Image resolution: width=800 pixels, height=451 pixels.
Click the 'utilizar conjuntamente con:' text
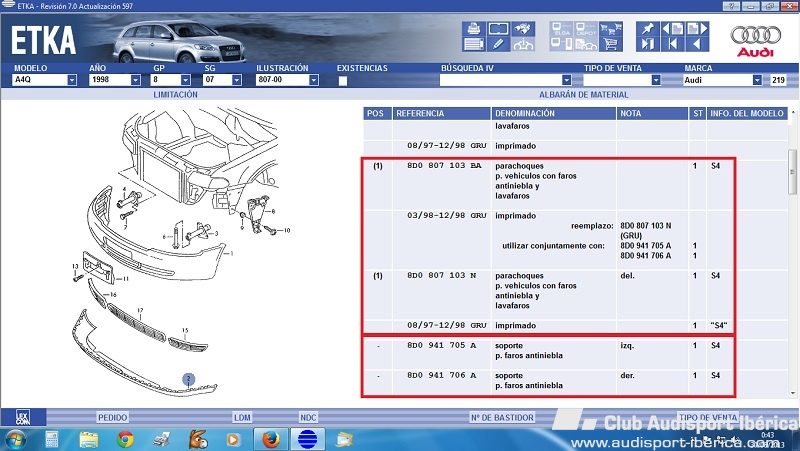[x=554, y=245]
